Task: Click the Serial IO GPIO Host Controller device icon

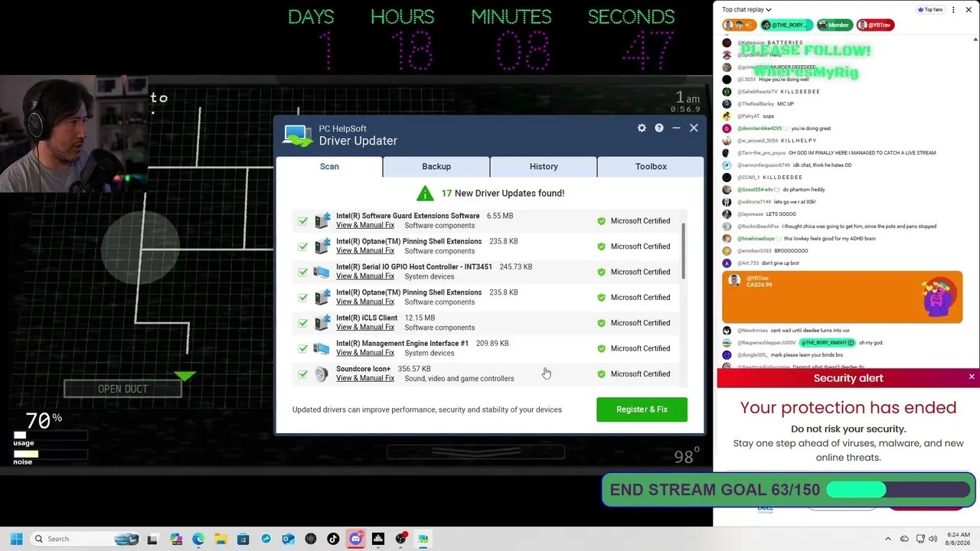Action: pos(322,272)
